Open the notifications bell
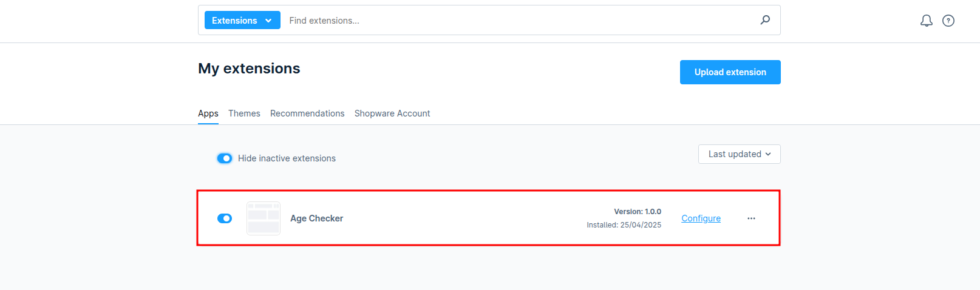The image size is (980, 290). pos(926,21)
